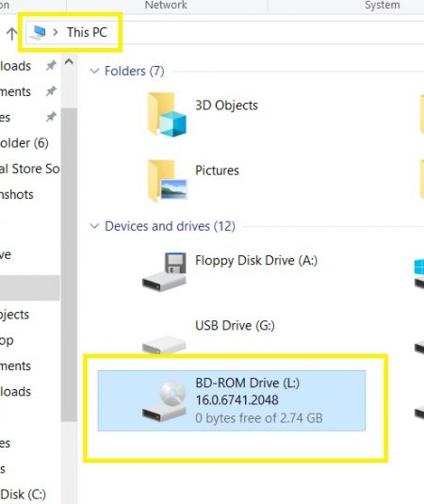
Task: Click the This PC computer icon in address bar
Action: click(38, 33)
